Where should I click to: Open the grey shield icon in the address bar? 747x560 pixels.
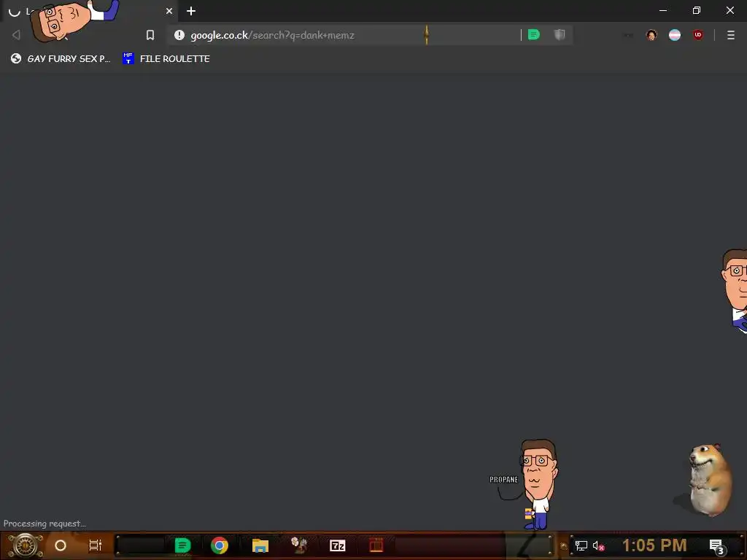click(560, 34)
